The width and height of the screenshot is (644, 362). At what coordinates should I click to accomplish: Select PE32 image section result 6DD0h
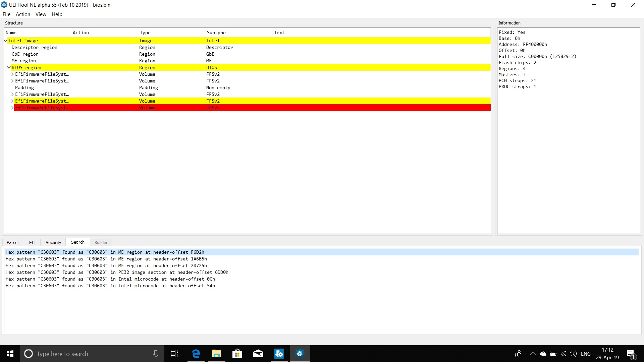point(322,272)
